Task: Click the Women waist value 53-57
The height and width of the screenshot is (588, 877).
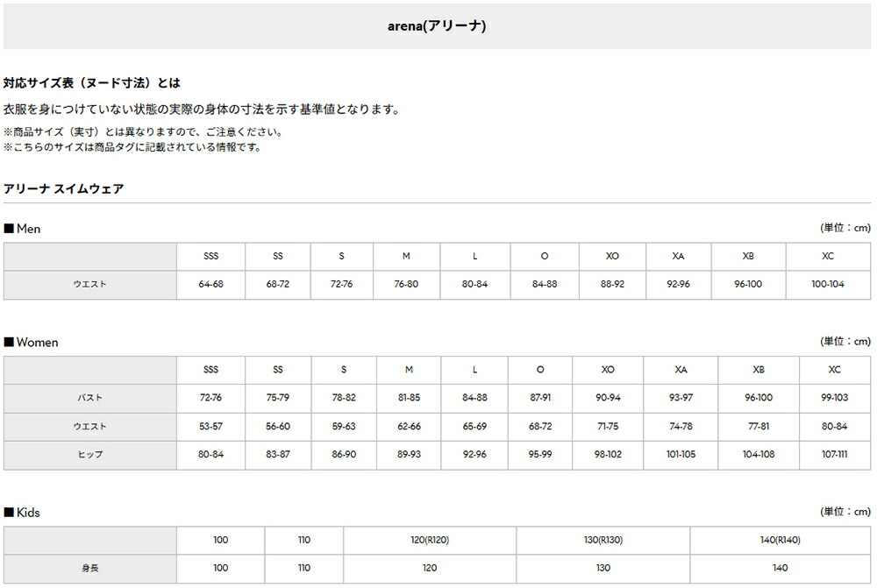Action: pyautogui.click(x=210, y=427)
